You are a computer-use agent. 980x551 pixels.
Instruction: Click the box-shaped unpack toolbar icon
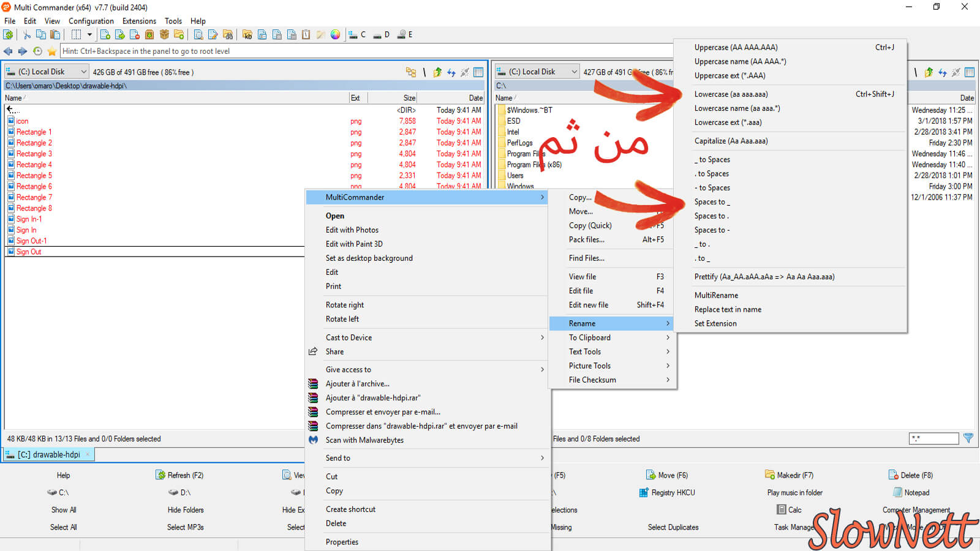(x=164, y=35)
